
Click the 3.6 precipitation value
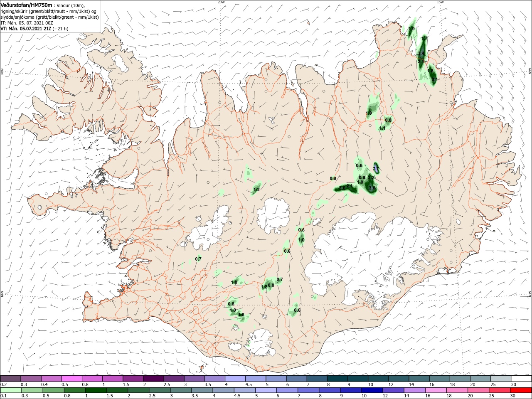coord(372,188)
